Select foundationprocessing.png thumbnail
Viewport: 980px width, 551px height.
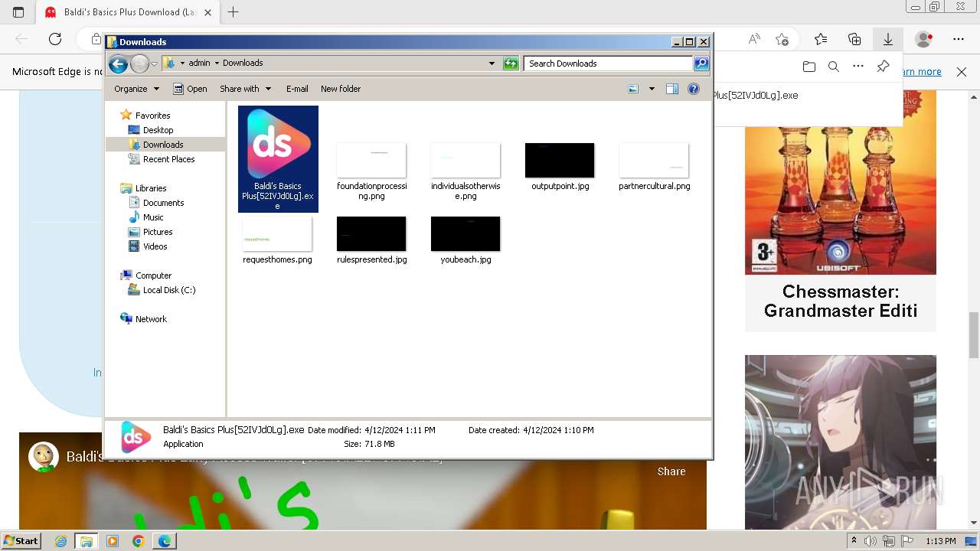point(371,160)
